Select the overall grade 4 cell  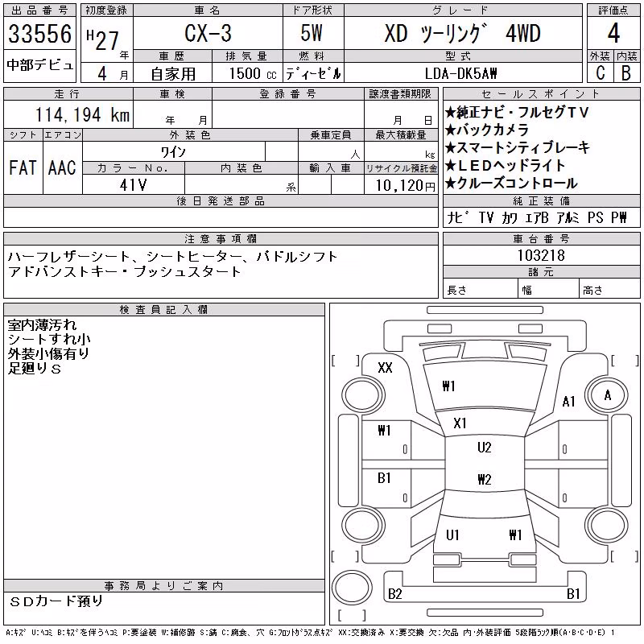(613, 33)
